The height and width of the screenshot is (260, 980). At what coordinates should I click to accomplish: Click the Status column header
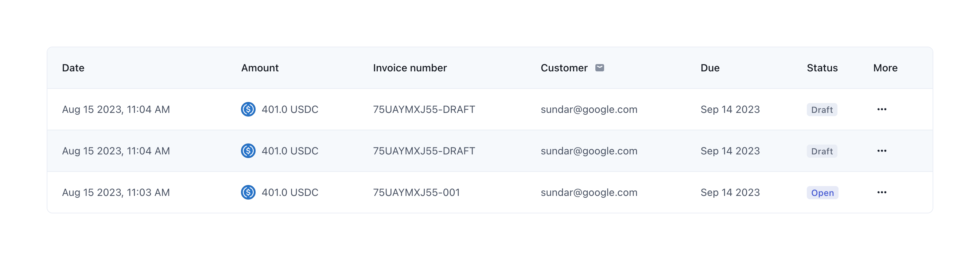(x=822, y=68)
